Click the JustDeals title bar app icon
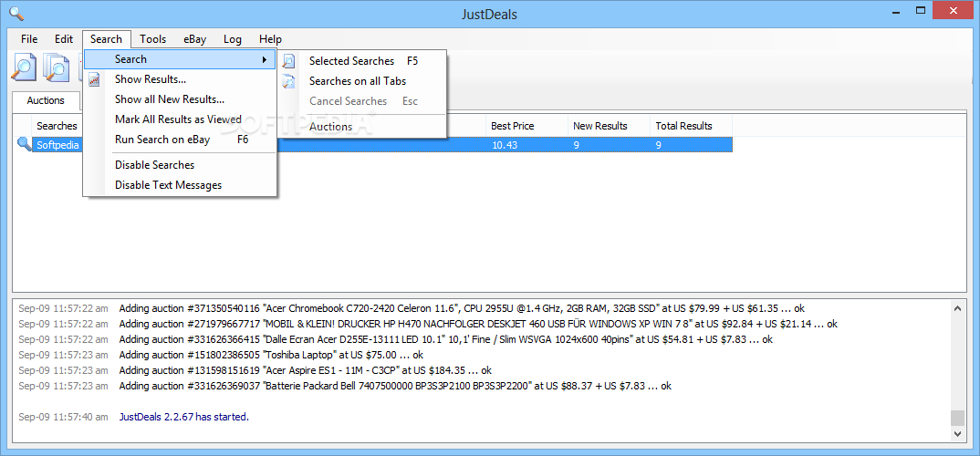This screenshot has width=980, height=456. [x=18, y=13]
